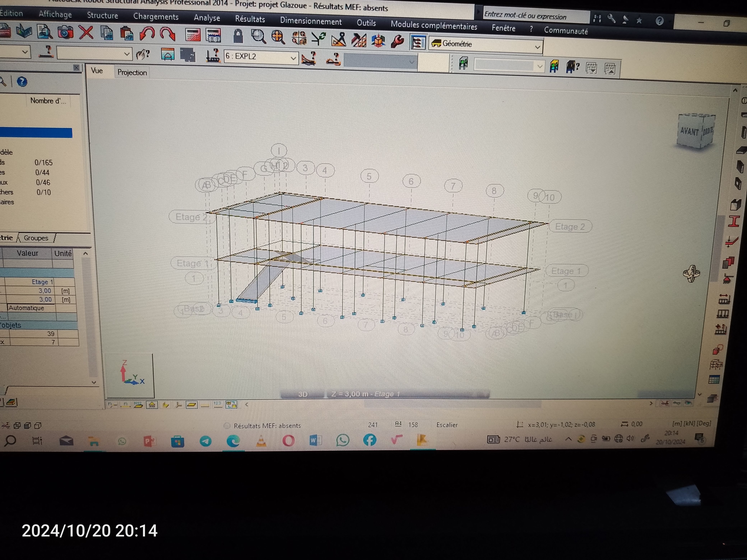Open the I-section bar profiles icon
The image size is (747, 560).
(734, 221)
